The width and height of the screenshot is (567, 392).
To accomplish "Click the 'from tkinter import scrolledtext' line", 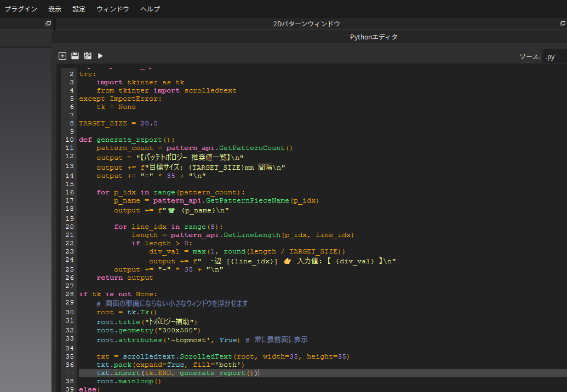I will (x=167, y=90).
